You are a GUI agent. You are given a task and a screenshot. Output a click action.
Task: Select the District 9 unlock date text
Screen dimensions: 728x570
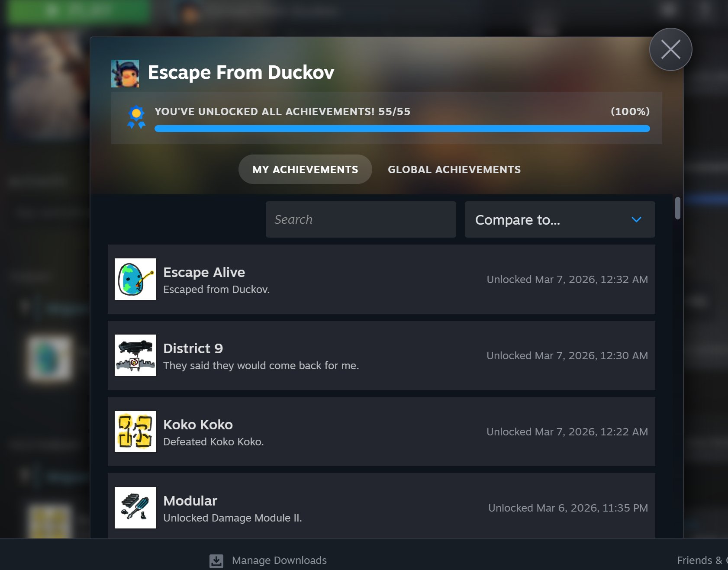click(x=567, y=355)
